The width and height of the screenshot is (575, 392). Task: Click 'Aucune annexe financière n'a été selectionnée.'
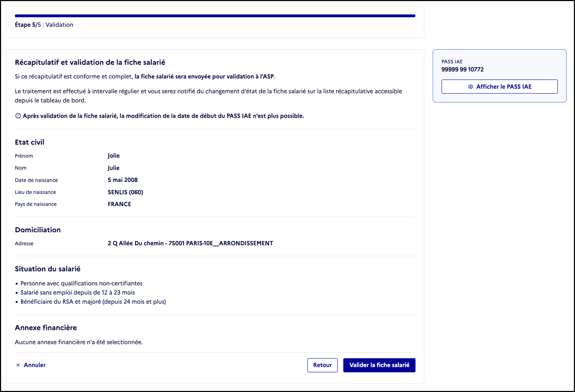pos(79,342)
